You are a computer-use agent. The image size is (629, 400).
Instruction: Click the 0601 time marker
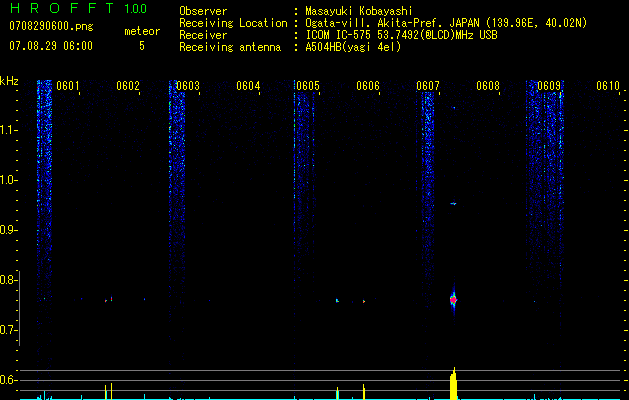click(x=67, y=86)
